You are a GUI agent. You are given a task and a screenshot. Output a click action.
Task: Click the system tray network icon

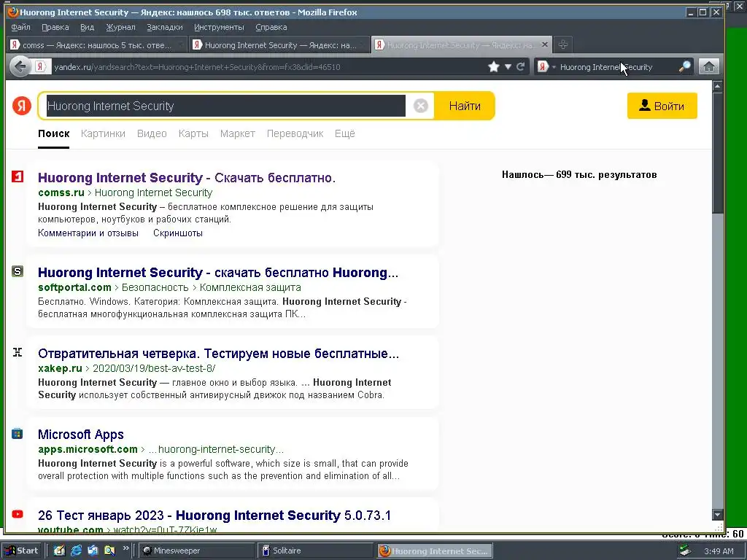(x=685, y=551)
